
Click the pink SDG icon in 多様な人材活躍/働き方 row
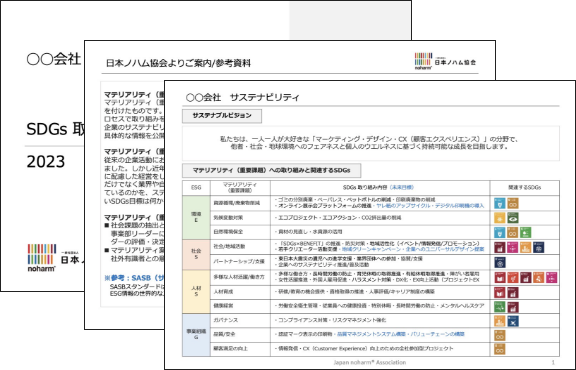551,277
